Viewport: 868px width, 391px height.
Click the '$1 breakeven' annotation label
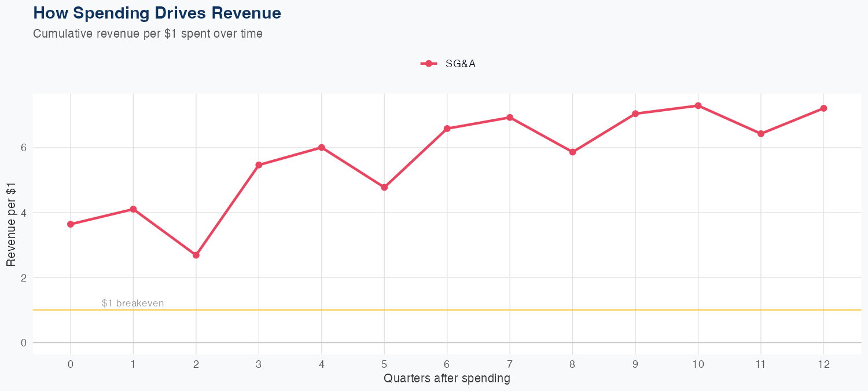tap(133, 303)
